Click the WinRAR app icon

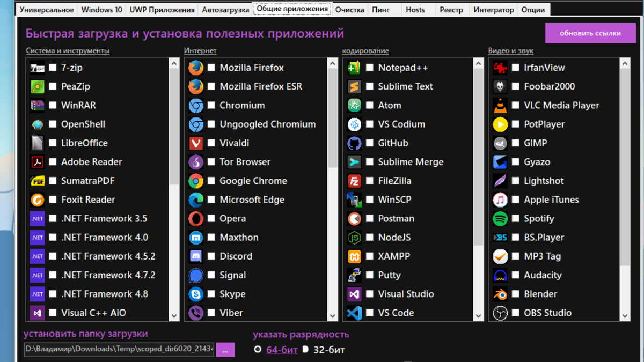click(x=38, y=105)
